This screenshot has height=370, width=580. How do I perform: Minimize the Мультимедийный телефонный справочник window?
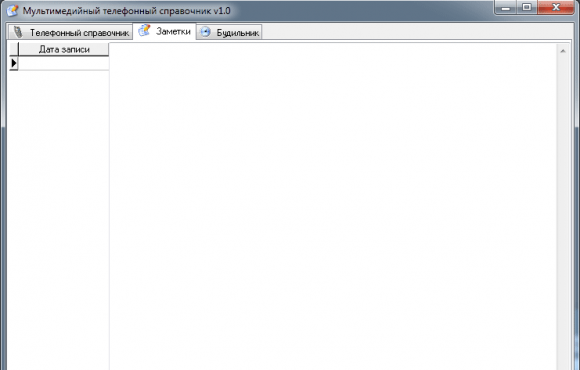point(506,7)
